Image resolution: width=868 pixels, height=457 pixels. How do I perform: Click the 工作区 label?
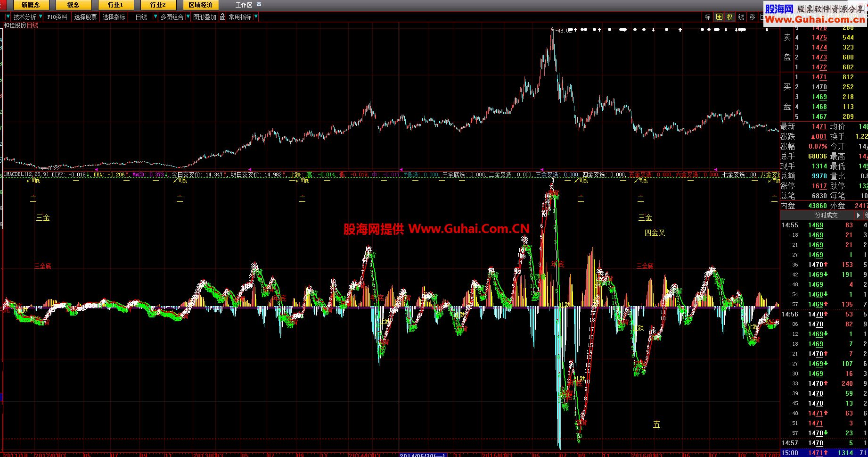[244, 5]
